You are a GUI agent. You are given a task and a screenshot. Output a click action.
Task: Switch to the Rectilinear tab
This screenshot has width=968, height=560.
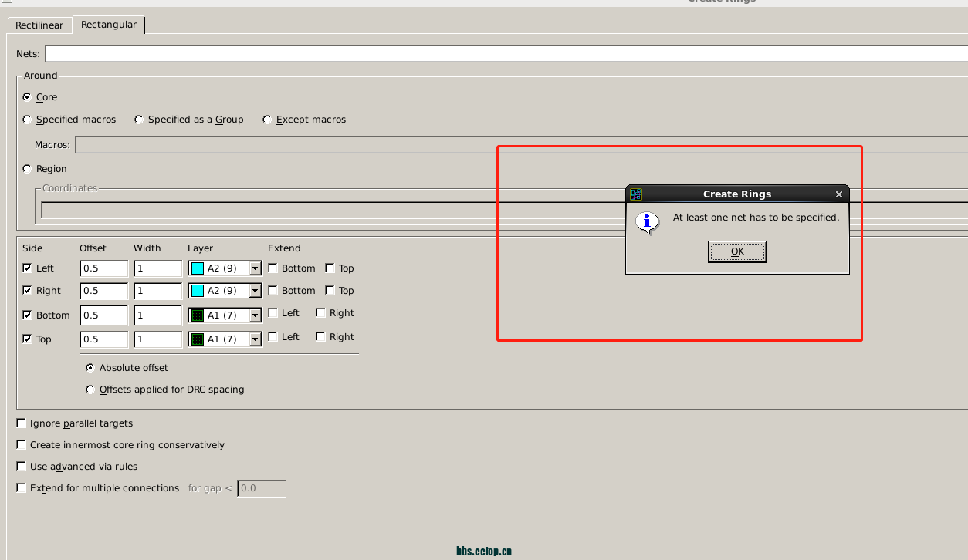coord(39,25)
